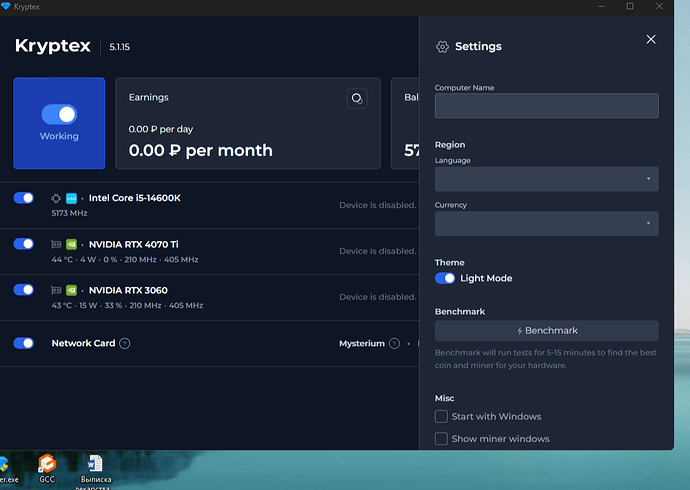This screenshot has width=690, height=490.
Task: Click the help icon next to Network Card
Action: pyautogui.click(x=125, y=343)
